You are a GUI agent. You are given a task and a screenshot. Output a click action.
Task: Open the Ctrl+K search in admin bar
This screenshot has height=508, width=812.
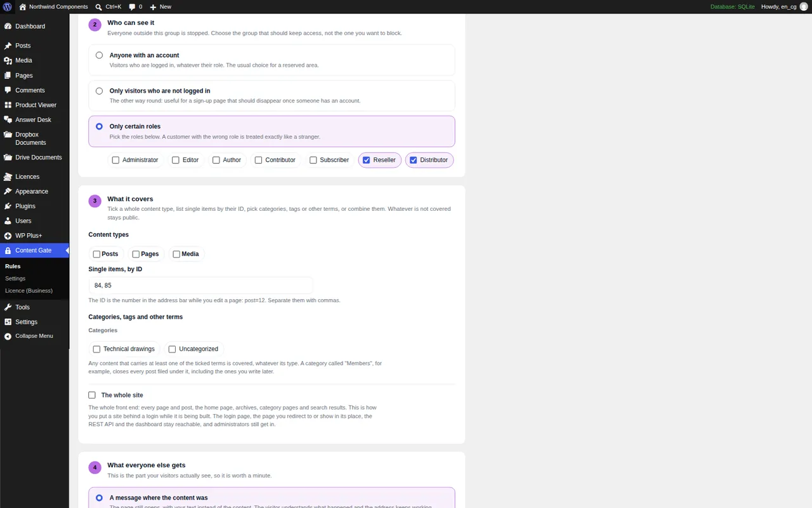pos(108,6)
